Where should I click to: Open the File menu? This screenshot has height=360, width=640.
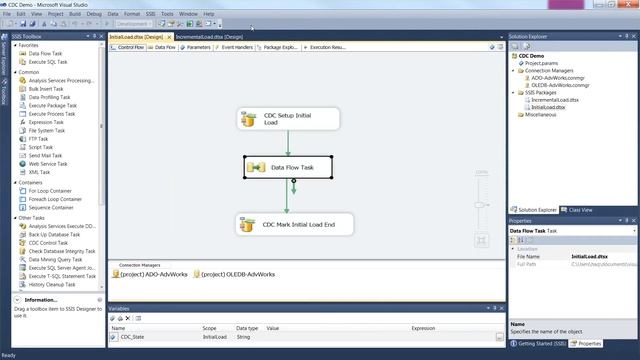pyautogui.click(x=7, y=14)
